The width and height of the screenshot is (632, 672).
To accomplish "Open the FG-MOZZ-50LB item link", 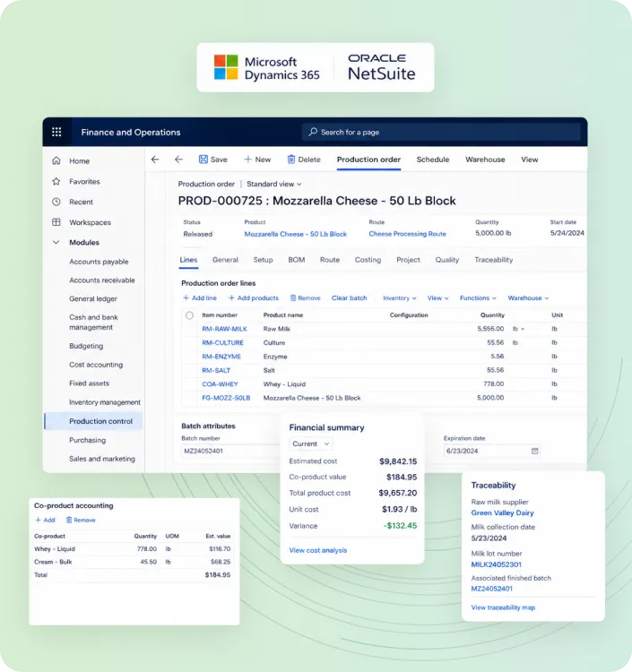I will [x=226, y=398].
